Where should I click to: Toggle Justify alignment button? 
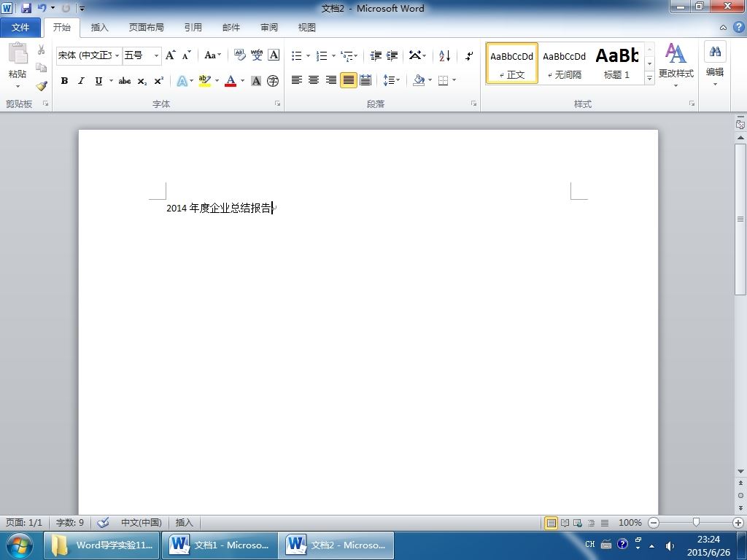click(348, 80)
